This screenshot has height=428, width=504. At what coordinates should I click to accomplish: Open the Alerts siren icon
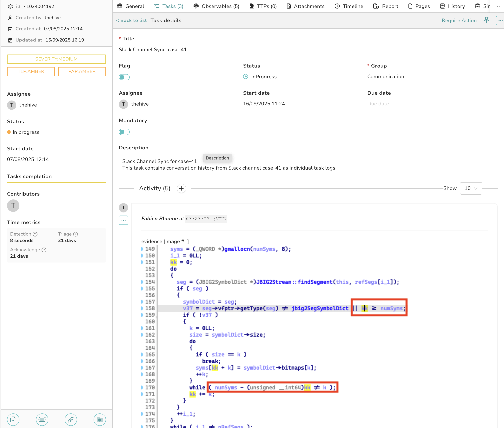(42, 419)
